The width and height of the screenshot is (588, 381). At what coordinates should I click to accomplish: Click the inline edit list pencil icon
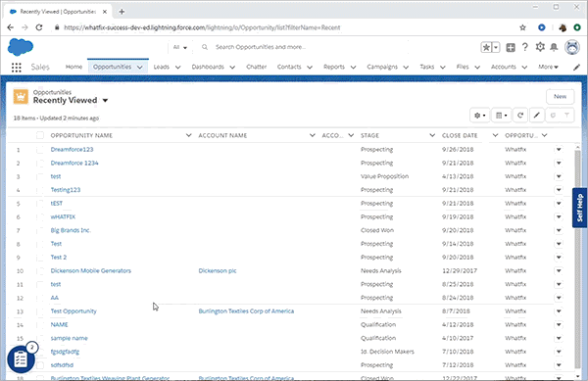[537, 116]
